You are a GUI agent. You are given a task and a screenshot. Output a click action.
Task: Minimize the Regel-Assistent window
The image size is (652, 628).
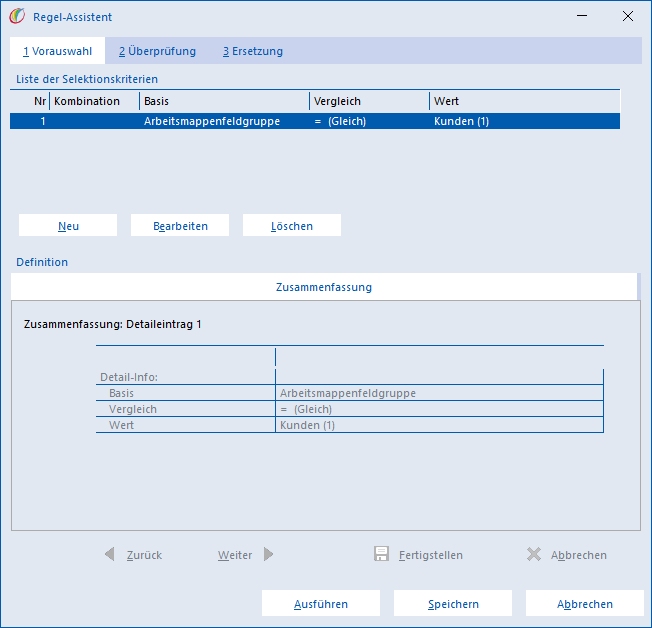click(582, 16)
